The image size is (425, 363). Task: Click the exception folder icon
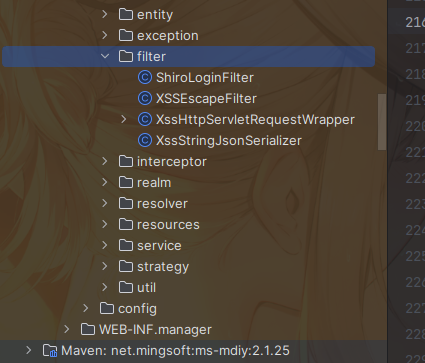pyautogui.click(x=126, y=35)
